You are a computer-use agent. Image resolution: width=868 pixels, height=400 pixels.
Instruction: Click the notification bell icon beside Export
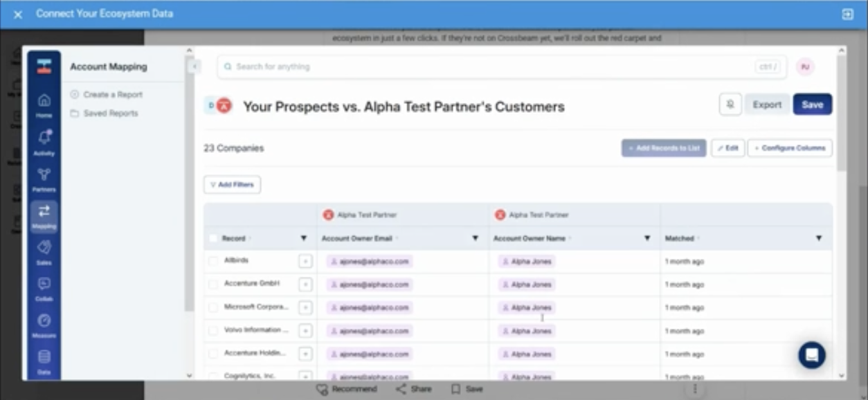[730, 104]
